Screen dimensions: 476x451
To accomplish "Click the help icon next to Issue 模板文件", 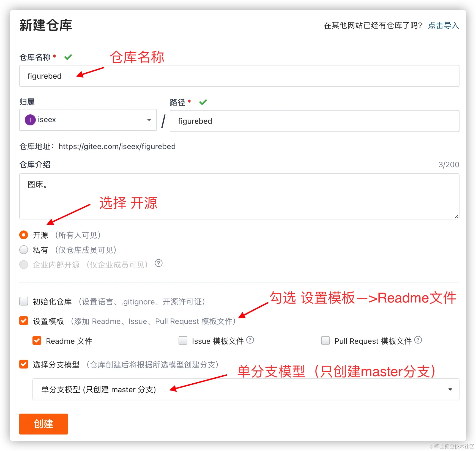I will coord(250,340).
